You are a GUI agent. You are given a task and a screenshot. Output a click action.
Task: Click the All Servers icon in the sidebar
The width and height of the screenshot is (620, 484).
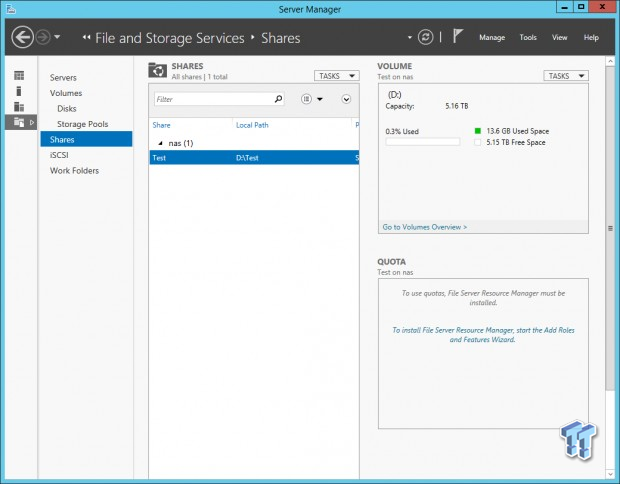[19, 106]
